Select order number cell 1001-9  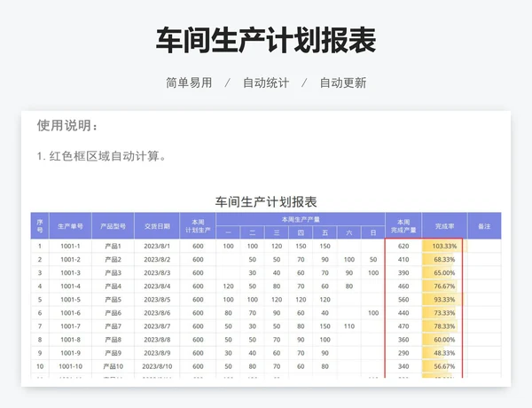click(70, 353)
